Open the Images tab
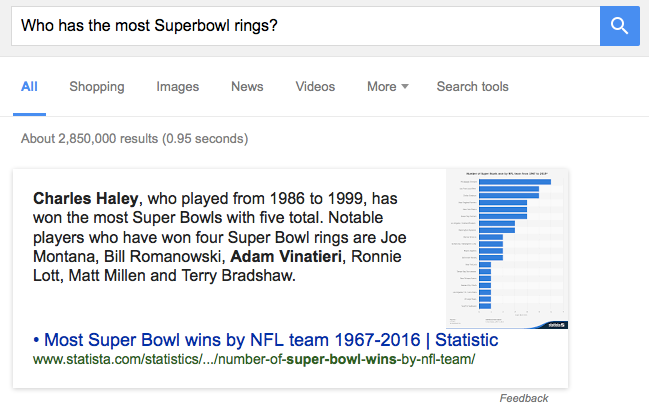The height and width of the screenshot is (412, 649). pyautogui.click(x=178, y=87)
